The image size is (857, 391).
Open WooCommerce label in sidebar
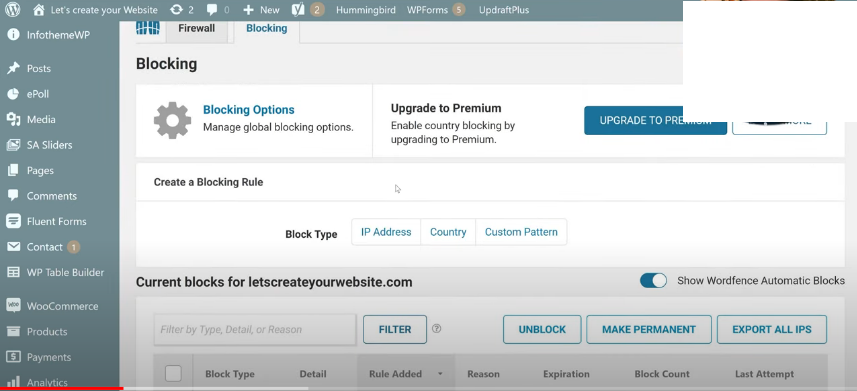[x=62, y=306]
